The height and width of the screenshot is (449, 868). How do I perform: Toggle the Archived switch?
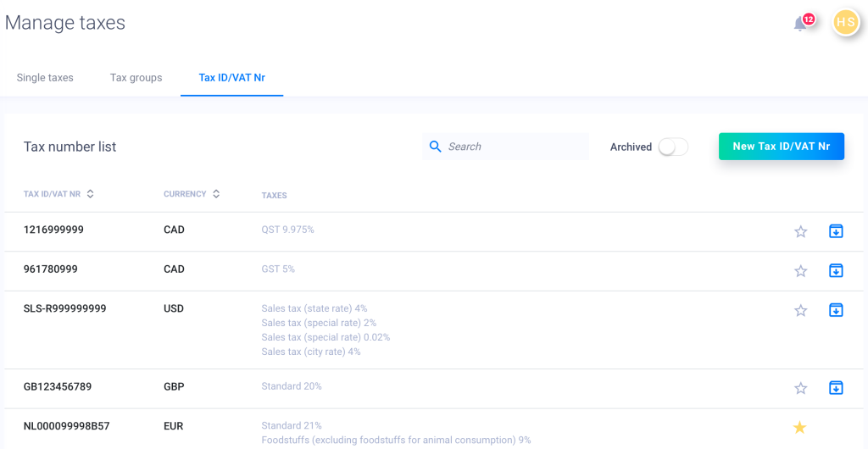[673, 147]
